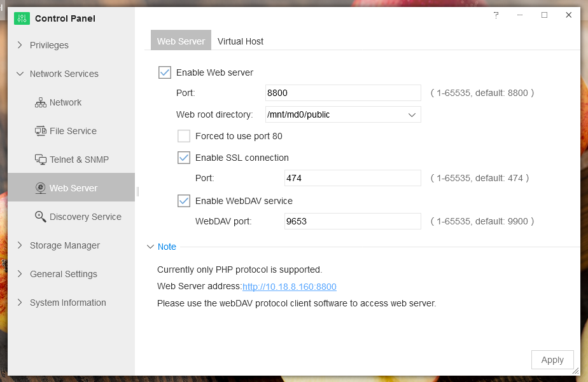Open the Web Server address link

coord(290,287)
